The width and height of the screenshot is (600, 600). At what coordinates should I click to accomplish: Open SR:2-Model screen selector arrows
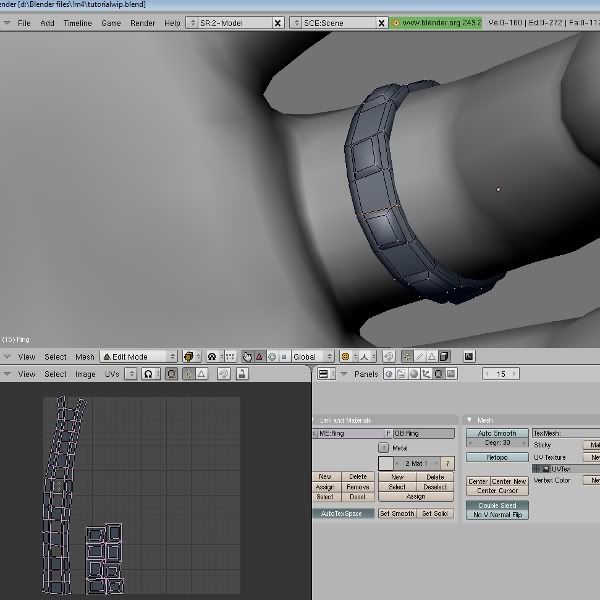[192, 23]
